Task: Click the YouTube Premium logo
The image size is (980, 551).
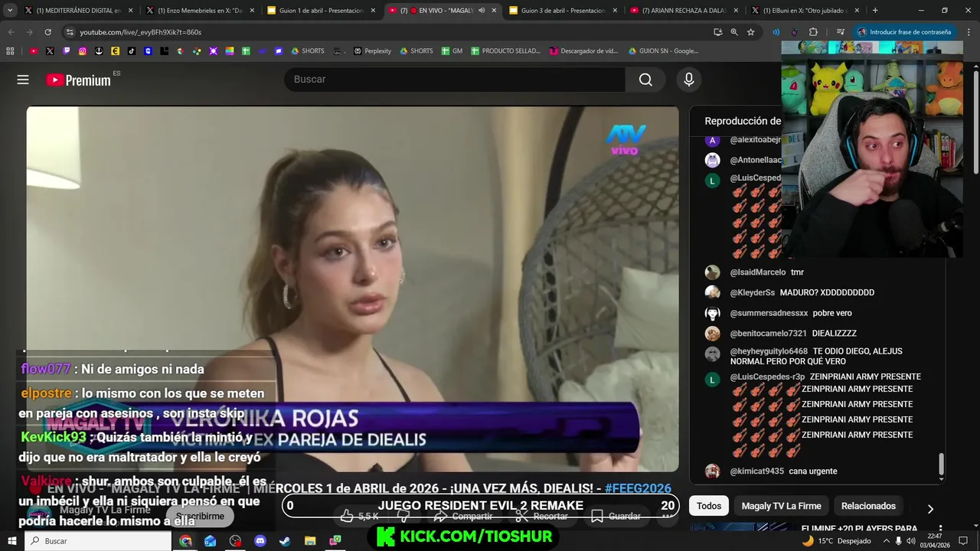Action: (x=78, y=80)
